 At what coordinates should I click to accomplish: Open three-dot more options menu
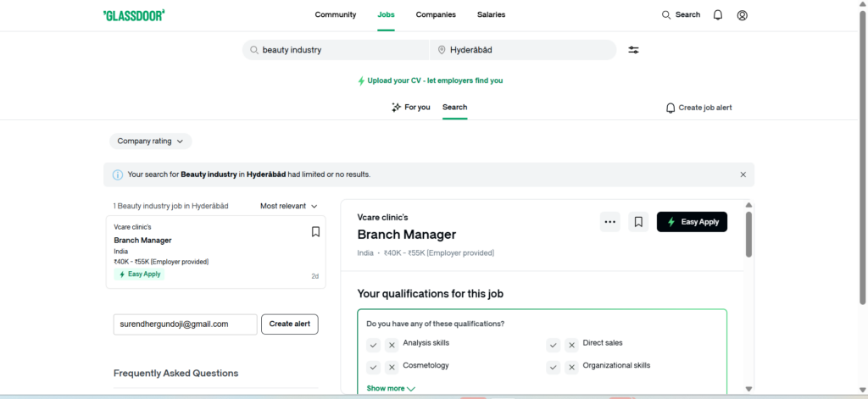(x=609, y=222)
